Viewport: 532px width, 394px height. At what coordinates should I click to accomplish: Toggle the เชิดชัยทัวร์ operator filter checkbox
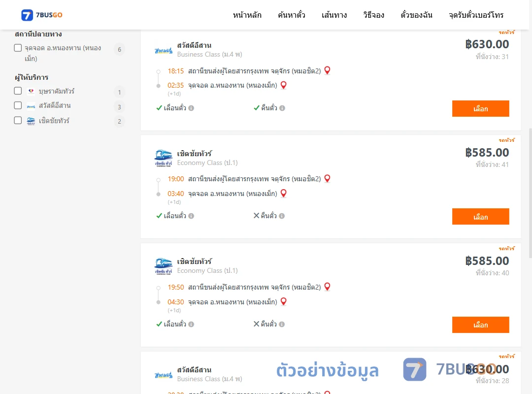tap(18, 120)
